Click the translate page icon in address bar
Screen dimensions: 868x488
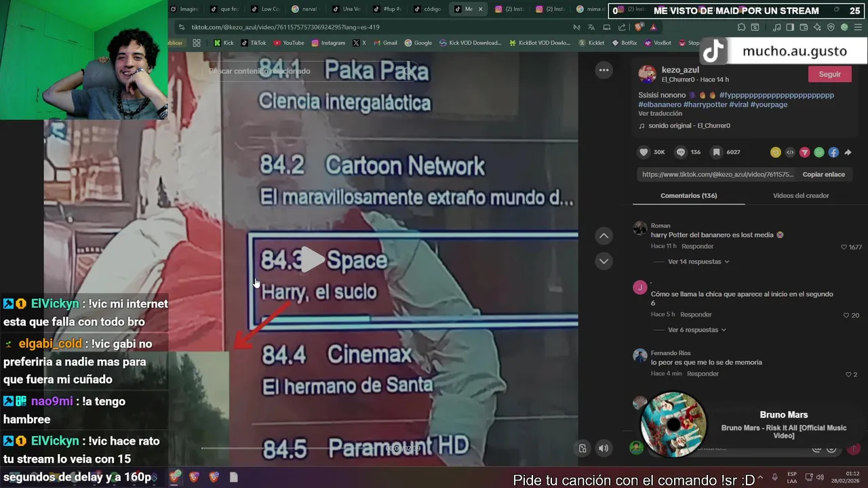[x=591, y=27]
